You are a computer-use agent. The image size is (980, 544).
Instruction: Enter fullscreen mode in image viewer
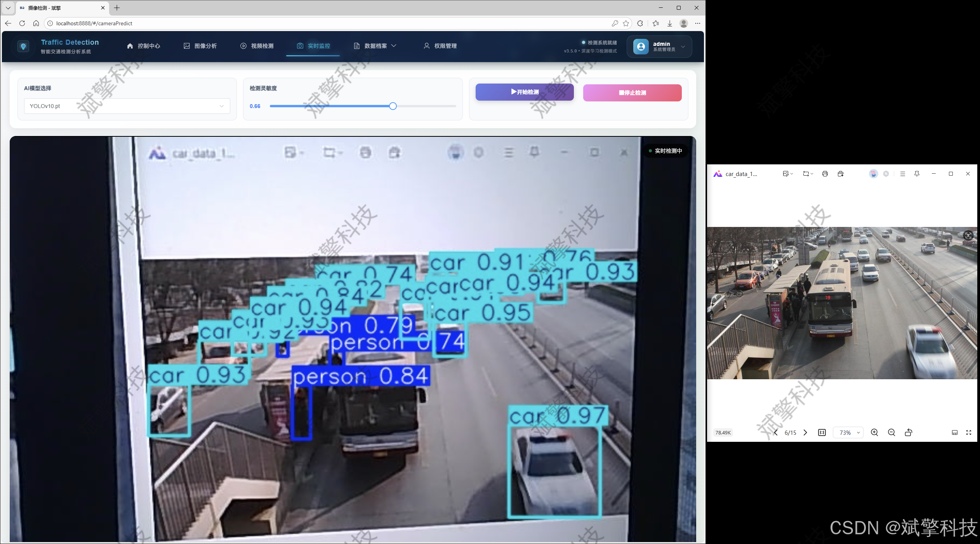[x=969, y=432]
